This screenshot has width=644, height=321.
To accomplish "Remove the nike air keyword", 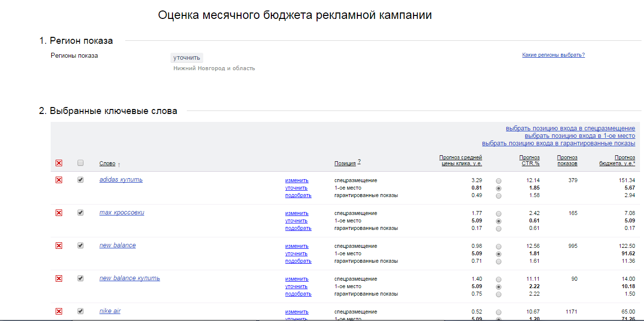I will [59, 312].
